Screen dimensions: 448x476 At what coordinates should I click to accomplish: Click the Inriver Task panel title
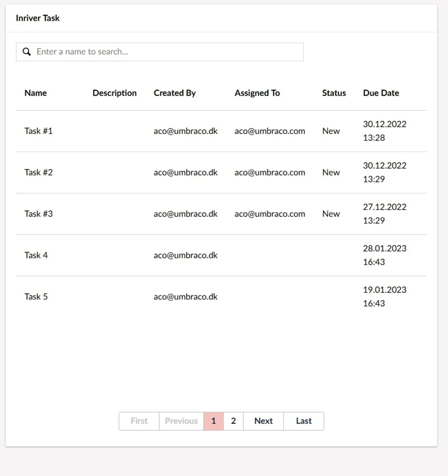coord(38,18)
